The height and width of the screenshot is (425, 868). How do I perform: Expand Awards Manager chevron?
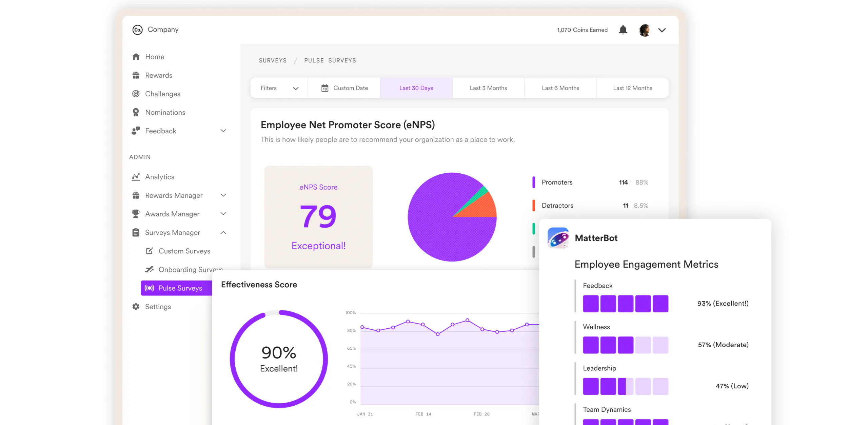pyautogui.click(x=223, y=214)
